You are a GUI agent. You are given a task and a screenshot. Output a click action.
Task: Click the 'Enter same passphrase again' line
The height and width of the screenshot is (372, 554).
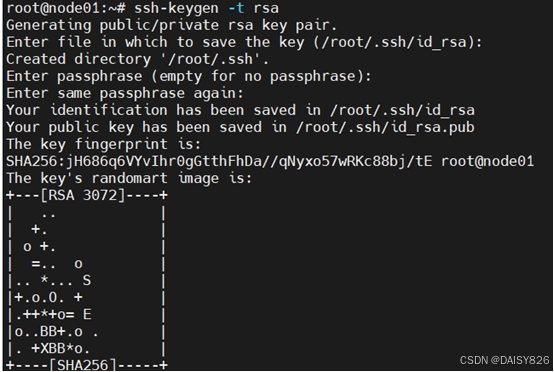(x=125, y=94)
